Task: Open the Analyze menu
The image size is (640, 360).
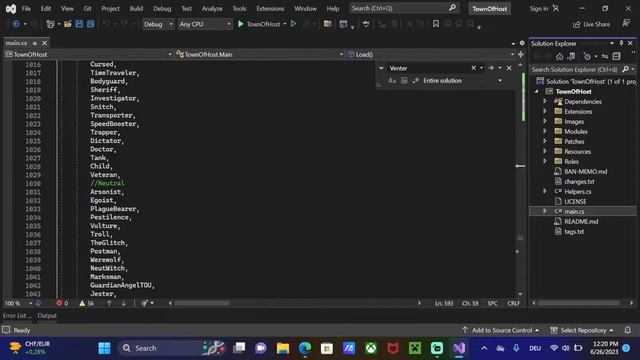Action: (212, 8)
